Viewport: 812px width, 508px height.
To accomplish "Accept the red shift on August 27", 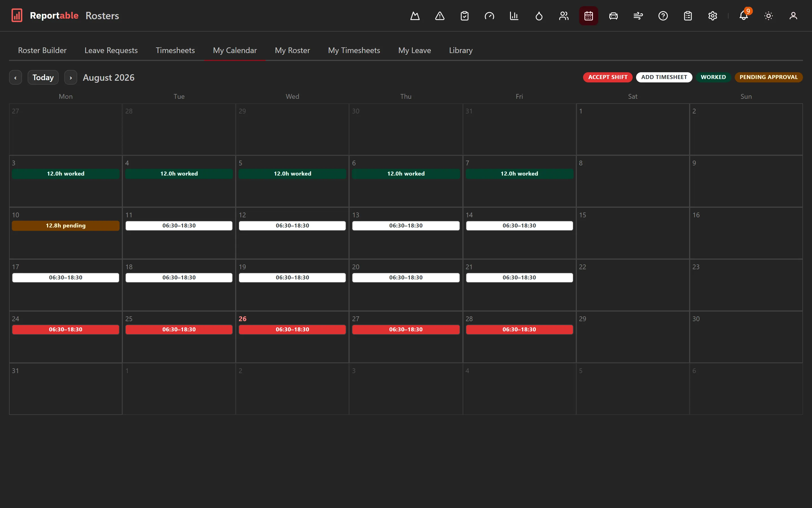I will click(x=406, y=330).
